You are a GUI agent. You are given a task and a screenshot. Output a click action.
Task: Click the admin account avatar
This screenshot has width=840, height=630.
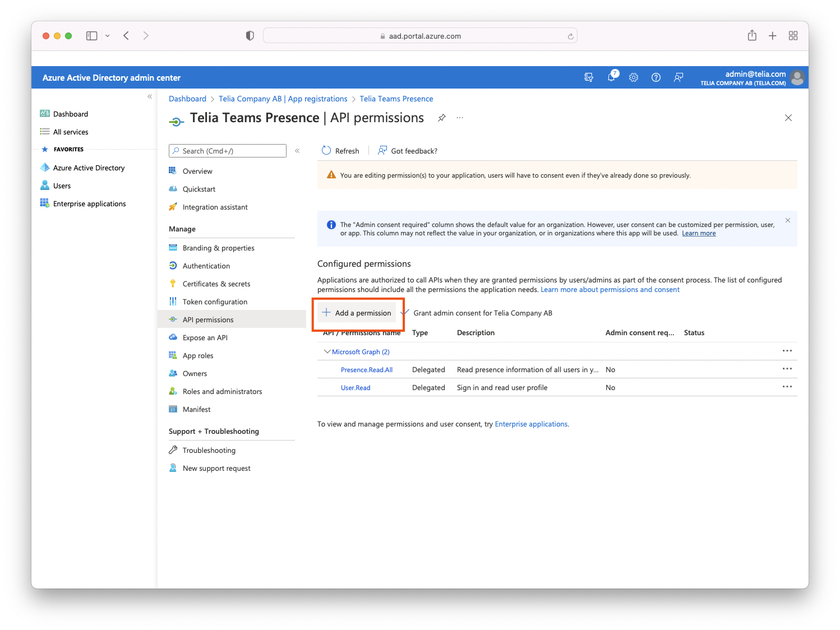click(x=797, y=77)
